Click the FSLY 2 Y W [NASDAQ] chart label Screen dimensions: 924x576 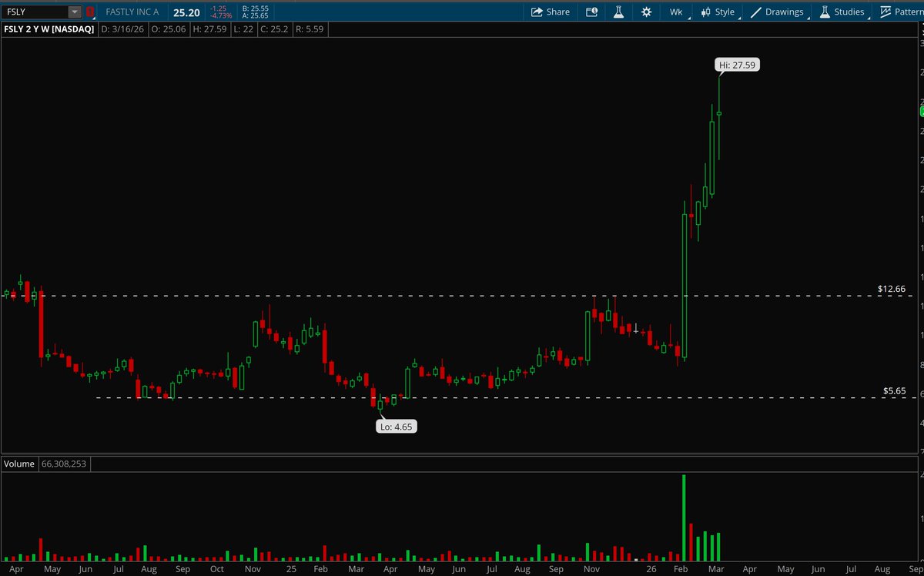pos(49,29)
